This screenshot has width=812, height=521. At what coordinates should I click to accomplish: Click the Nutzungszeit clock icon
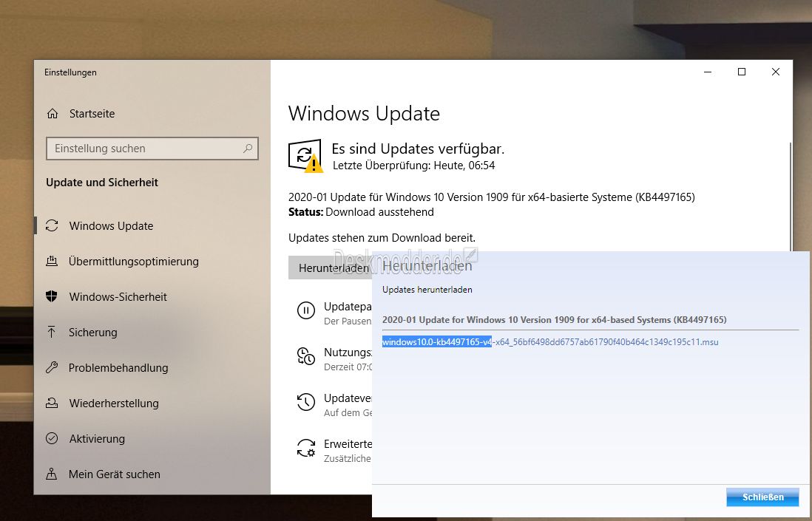[305, 356]
